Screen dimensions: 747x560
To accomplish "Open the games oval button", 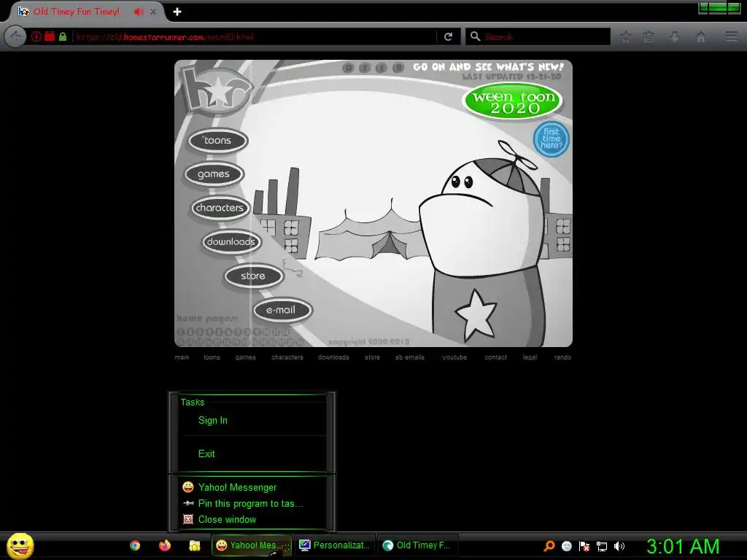I will 214,174.
